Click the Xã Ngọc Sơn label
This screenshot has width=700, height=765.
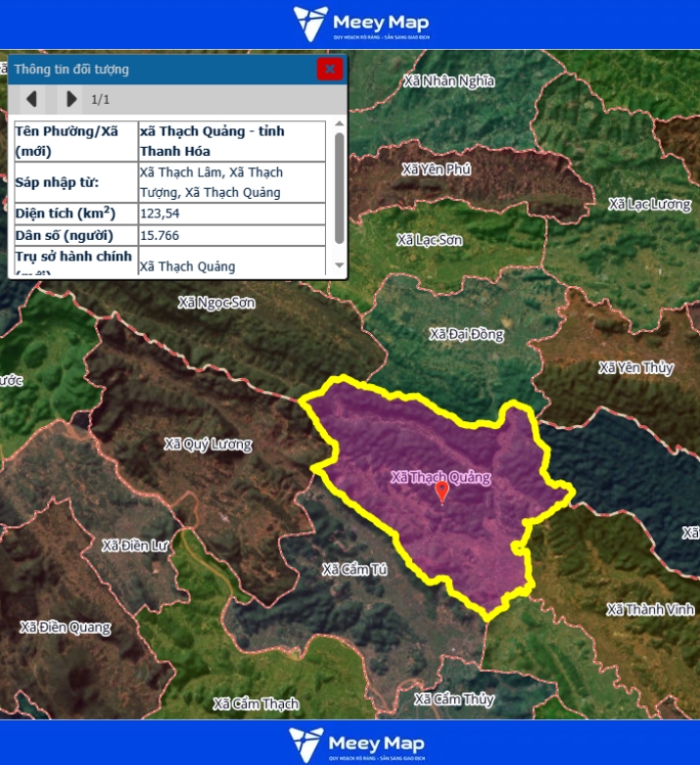216,303
